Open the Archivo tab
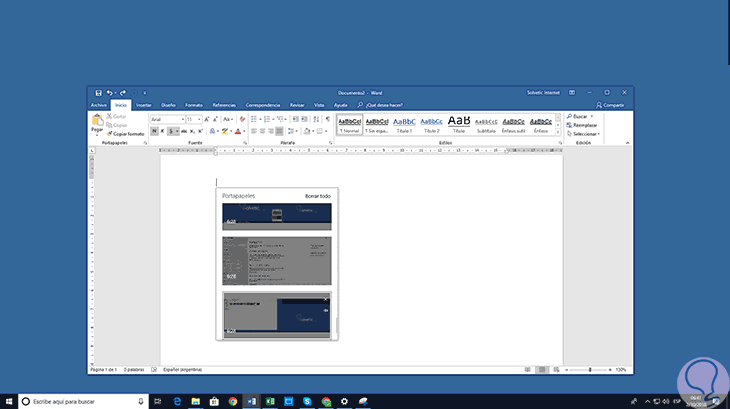 pos(99,105)
